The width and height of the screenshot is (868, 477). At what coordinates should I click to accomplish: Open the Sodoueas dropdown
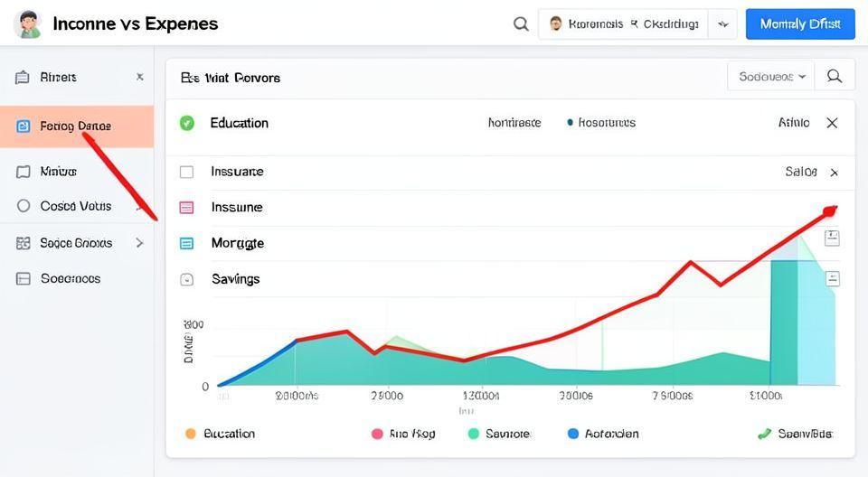click(771, 77)
